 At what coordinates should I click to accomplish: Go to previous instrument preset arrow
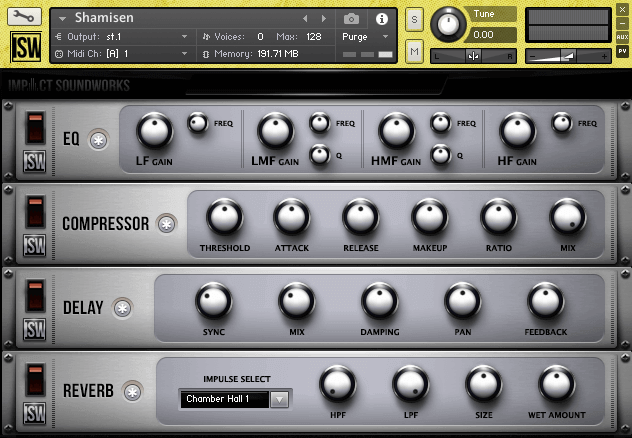305,19
